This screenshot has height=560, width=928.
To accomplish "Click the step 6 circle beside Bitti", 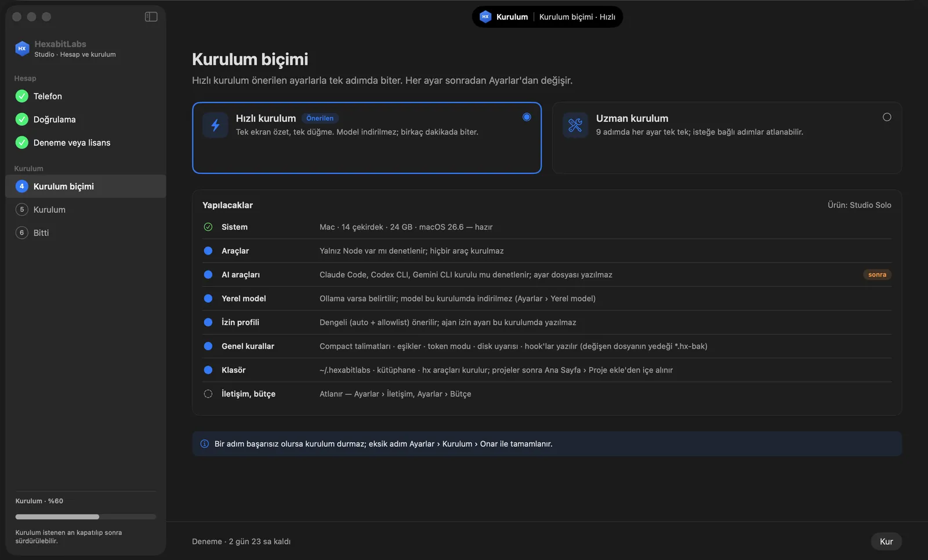I will [x=22, y=233].
